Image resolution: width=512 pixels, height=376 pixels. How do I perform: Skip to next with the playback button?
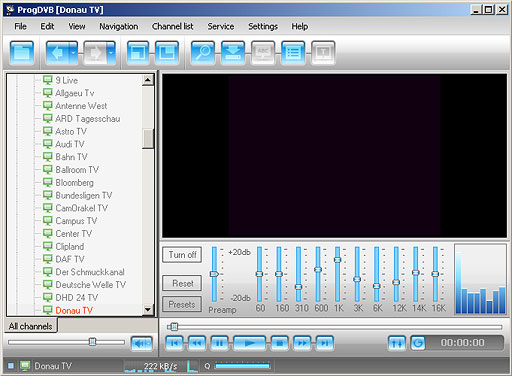325,343
